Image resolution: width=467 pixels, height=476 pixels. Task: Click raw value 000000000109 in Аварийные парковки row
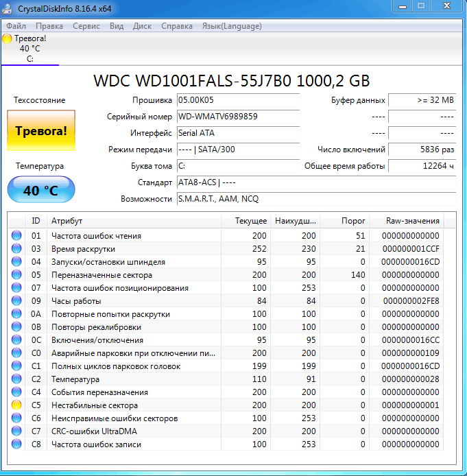[410, 353]
